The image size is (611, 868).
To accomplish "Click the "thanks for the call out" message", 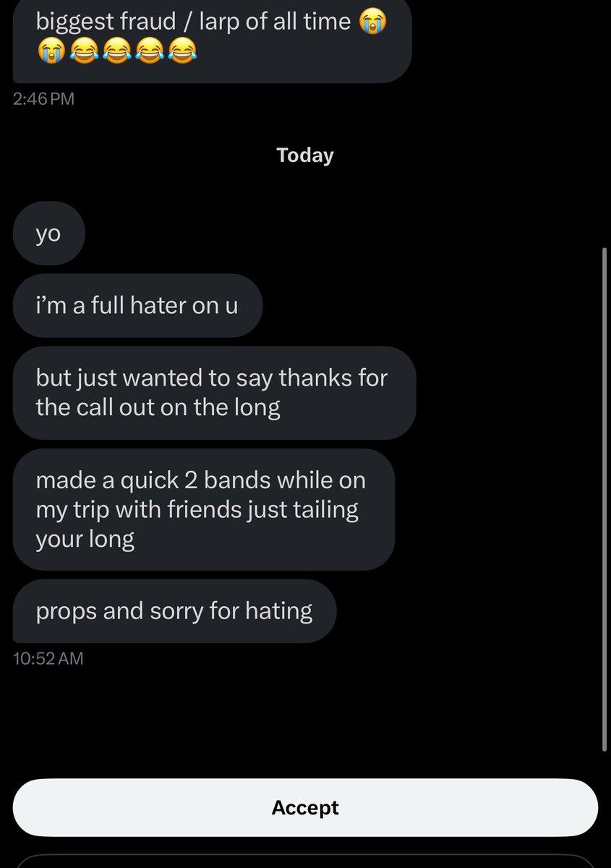I will 214,393.
